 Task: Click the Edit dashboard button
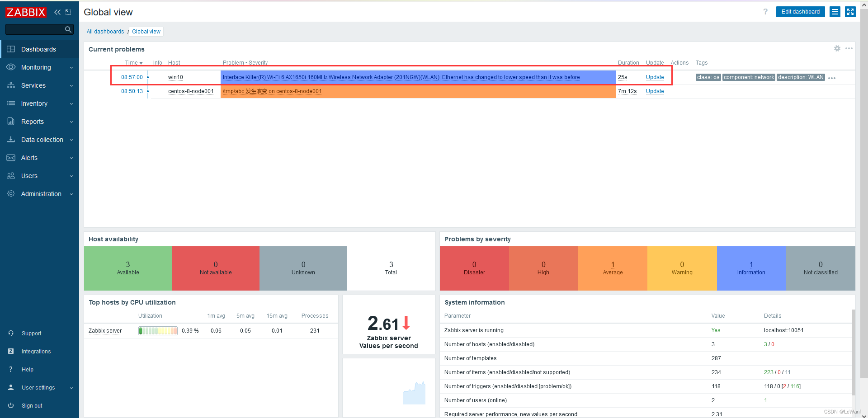coord(800,12)
